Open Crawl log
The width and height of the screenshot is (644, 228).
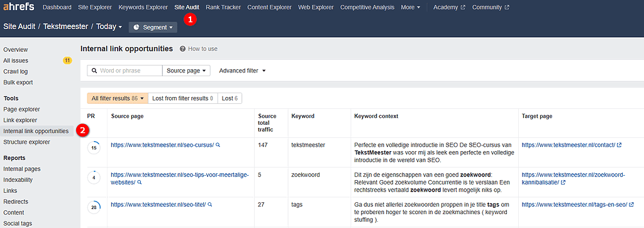pyautogui.click(x=16, y=71)
